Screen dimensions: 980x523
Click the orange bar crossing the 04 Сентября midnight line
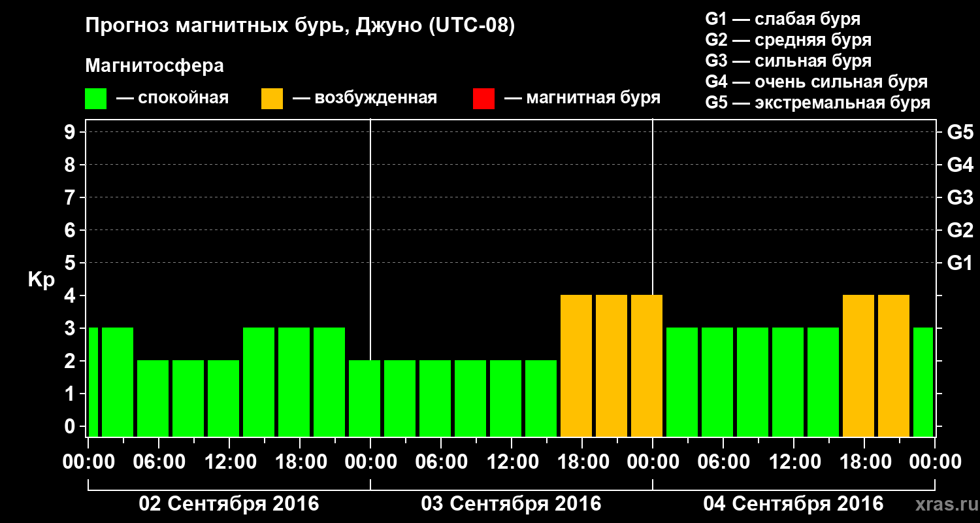(x=647, y=365)
